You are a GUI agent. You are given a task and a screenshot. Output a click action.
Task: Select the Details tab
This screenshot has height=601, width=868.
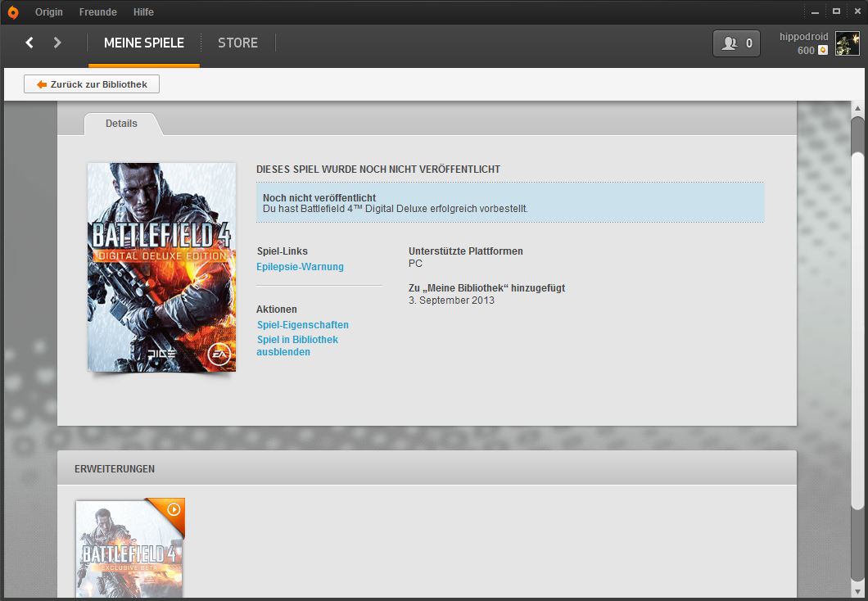(x=122, y=124)
